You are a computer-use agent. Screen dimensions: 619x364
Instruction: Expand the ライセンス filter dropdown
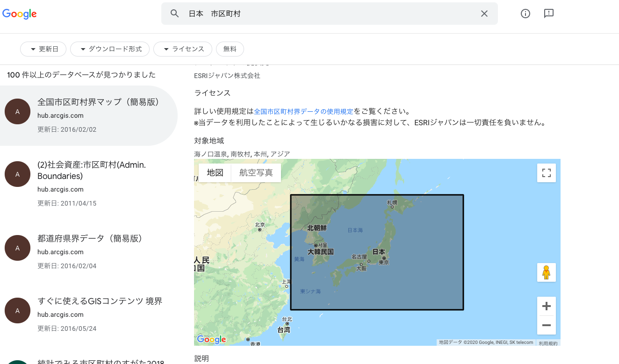(x=183, y=49)
